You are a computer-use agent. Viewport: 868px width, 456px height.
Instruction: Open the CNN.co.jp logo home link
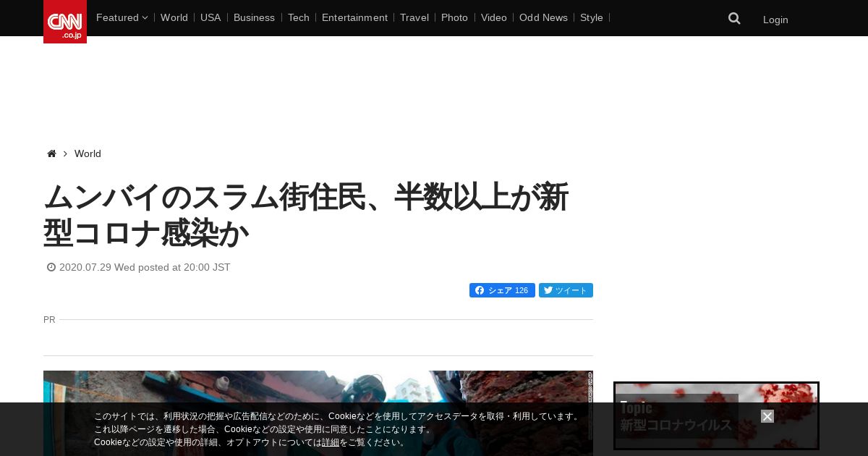[65, 22]
